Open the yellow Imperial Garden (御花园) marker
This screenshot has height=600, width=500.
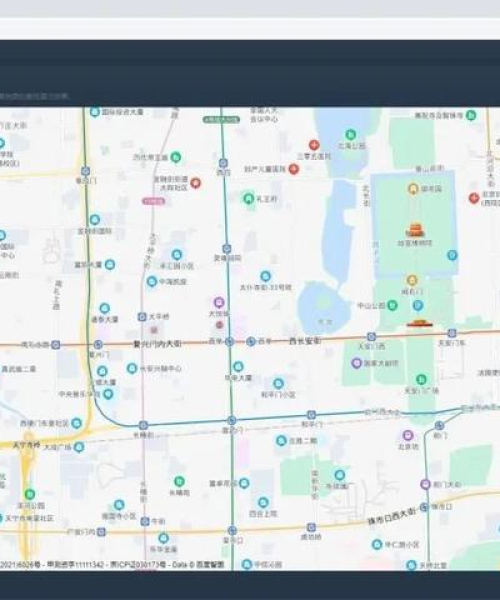pos(413,189)
